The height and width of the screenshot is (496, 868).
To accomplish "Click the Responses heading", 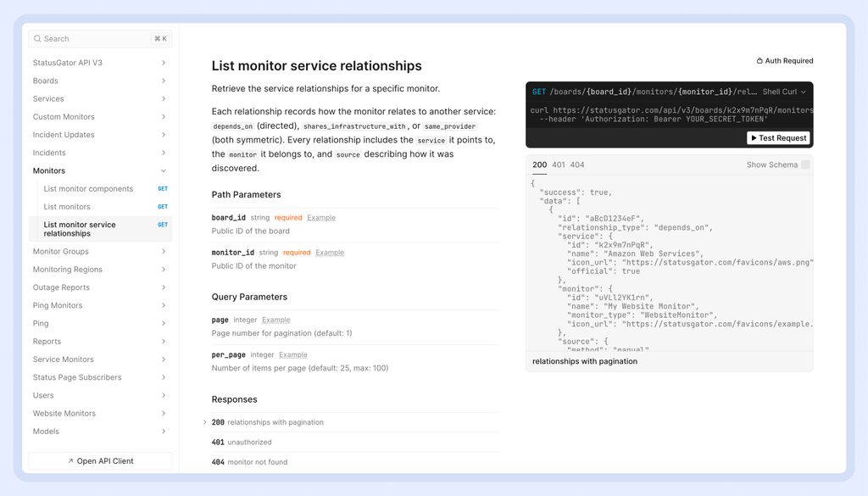I will coord(234,399).
